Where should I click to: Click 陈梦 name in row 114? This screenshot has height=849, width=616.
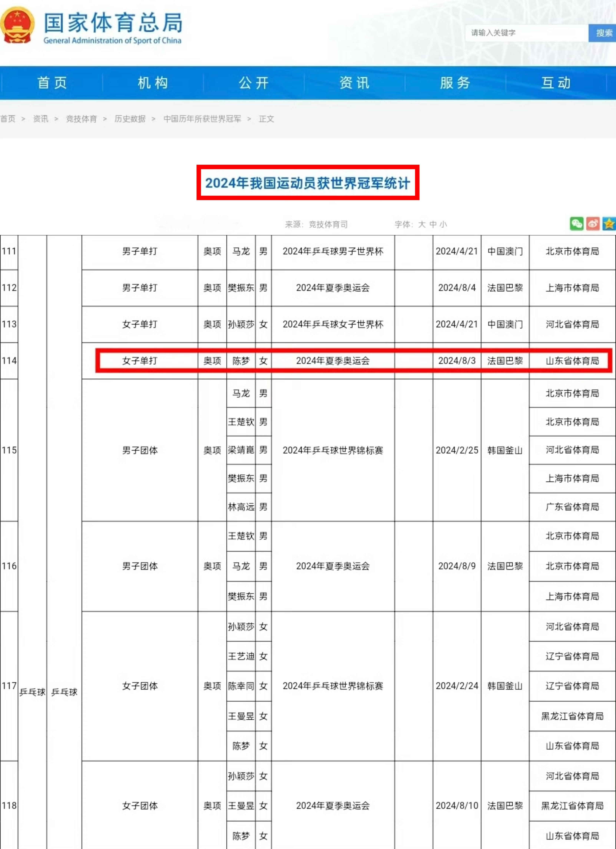pos(241,361)
